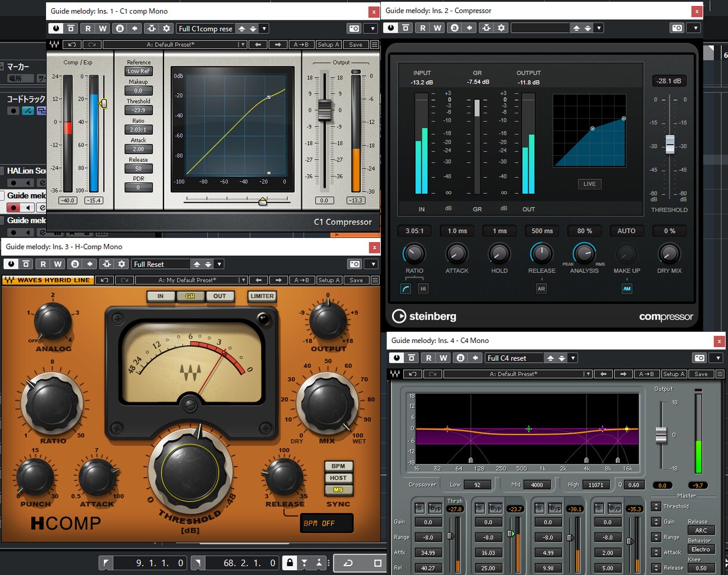Viewport: 728px width, 575px height.
Task: Toggle the soft knee curve button under RATIO
Action: tap(406, 289)
